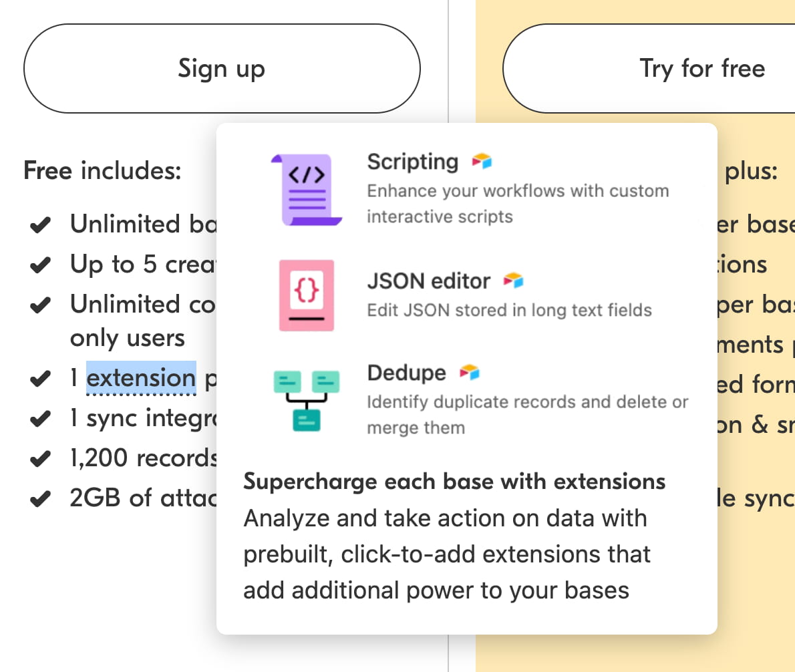The height and width of the screenshot is (672, 795).
Task: Open the Scripting extension title
Action: [x=412, y=162]
